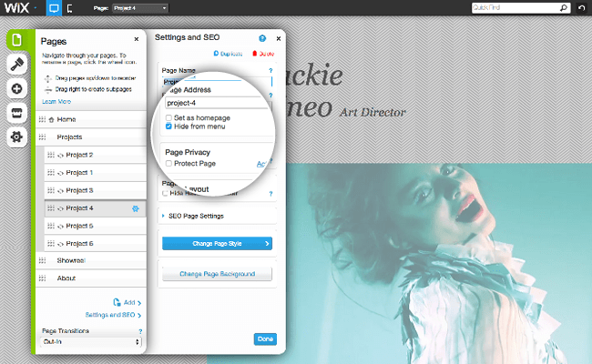Viewport: 592px width, 364px height.
Task: Click the Page Name help icon
Action: [x=270, y=71]
